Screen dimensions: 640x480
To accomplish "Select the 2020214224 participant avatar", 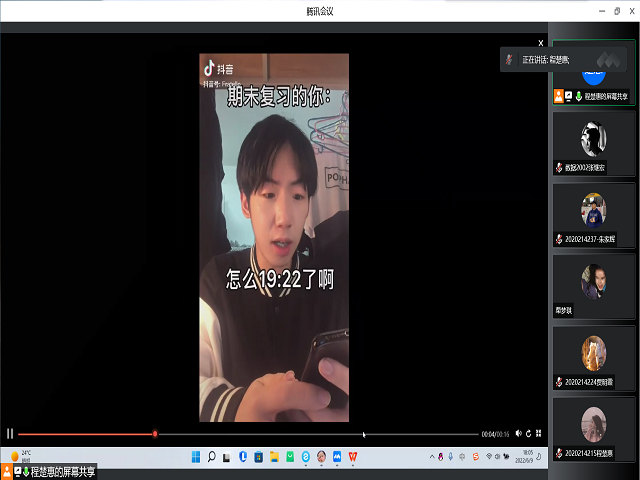I will coord(593,353).
